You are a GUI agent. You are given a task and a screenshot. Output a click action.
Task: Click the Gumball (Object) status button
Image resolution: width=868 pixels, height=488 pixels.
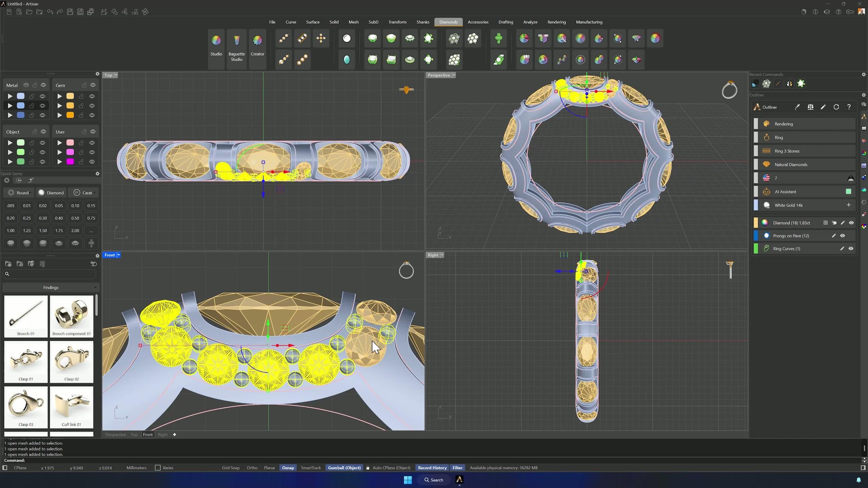click(344, 468)
